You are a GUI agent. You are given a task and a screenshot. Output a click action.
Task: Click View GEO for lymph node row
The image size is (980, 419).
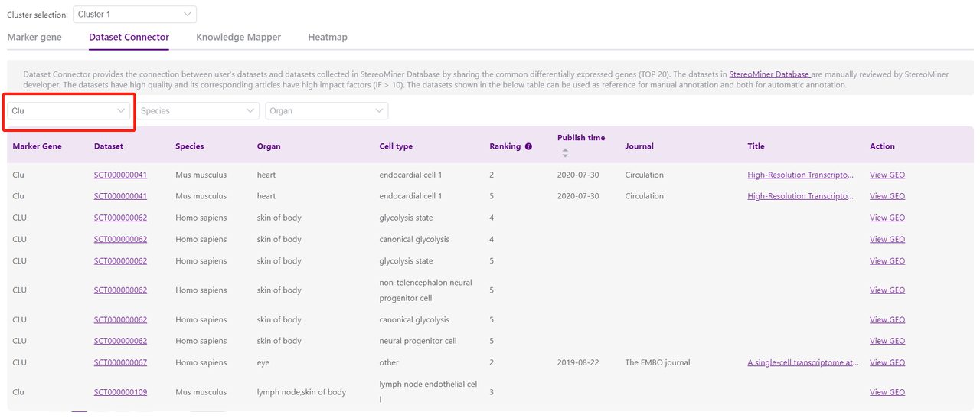click(x=887, y=392)
